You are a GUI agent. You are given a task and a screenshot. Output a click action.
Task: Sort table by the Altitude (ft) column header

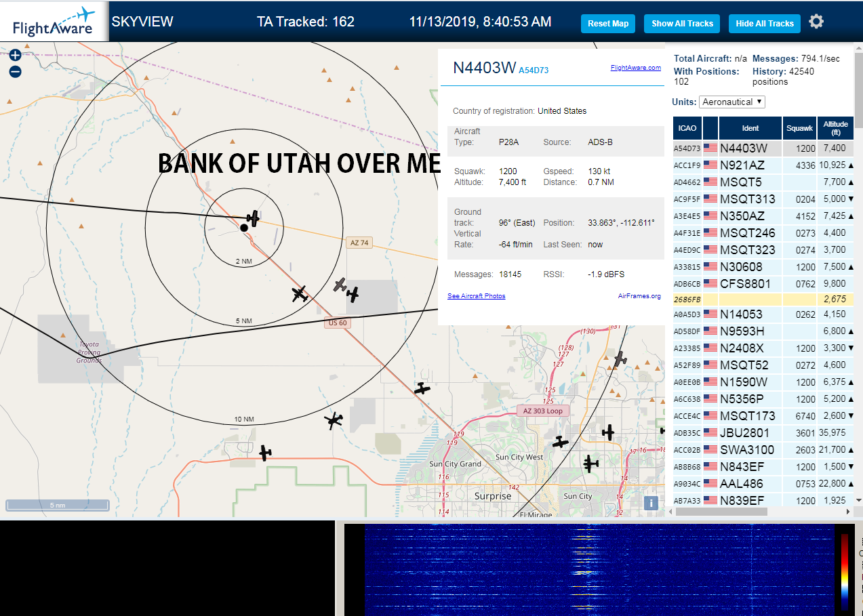point(835,128)
